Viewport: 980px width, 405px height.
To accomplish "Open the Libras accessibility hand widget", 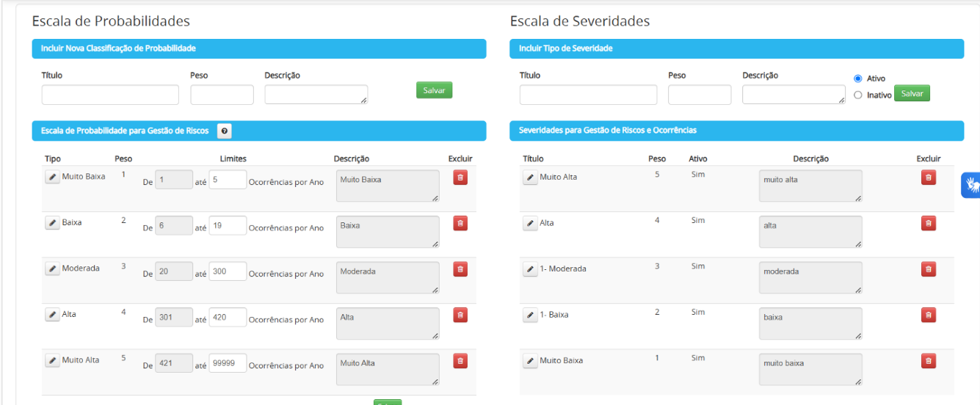I will [971, 185].
